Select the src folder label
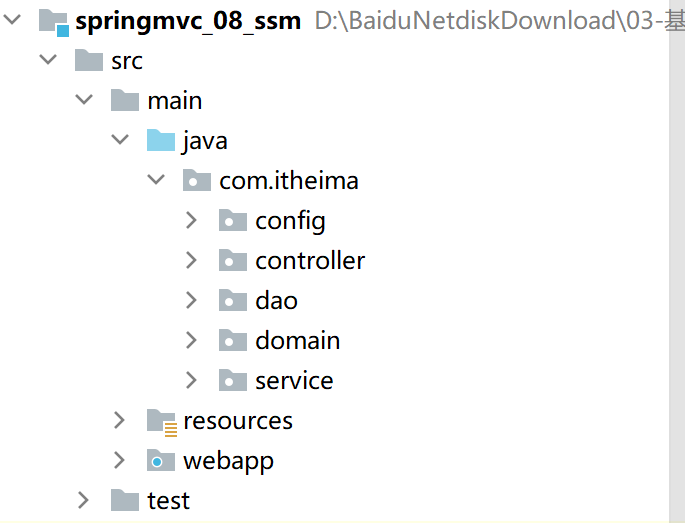Image resolution: width=685 pixels, height=523 pixels. (x=127, y=61)
